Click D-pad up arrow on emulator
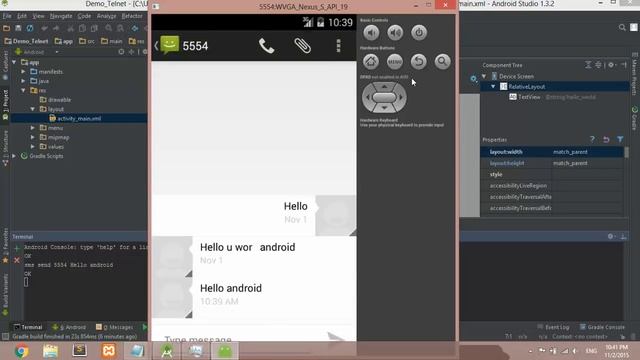The width and height of the screenshot is (640, 360). [384, 87]
